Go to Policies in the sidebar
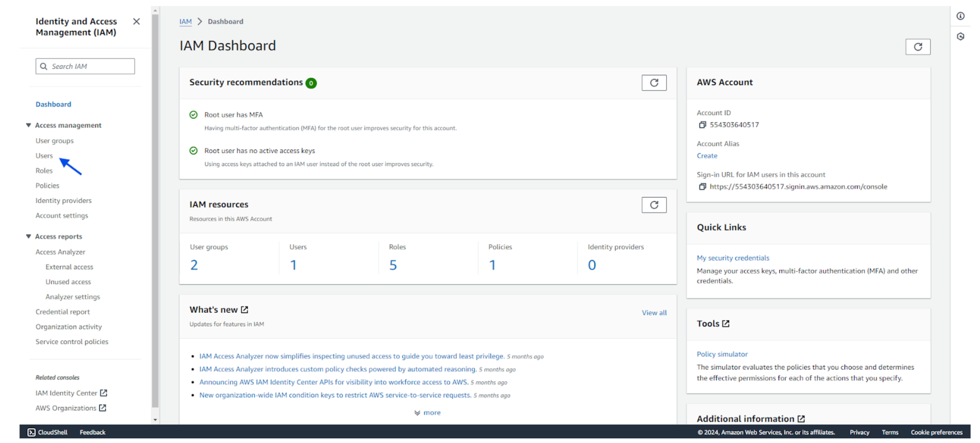The height and width of the screenshot is (443, 980). tap(47, 186)
